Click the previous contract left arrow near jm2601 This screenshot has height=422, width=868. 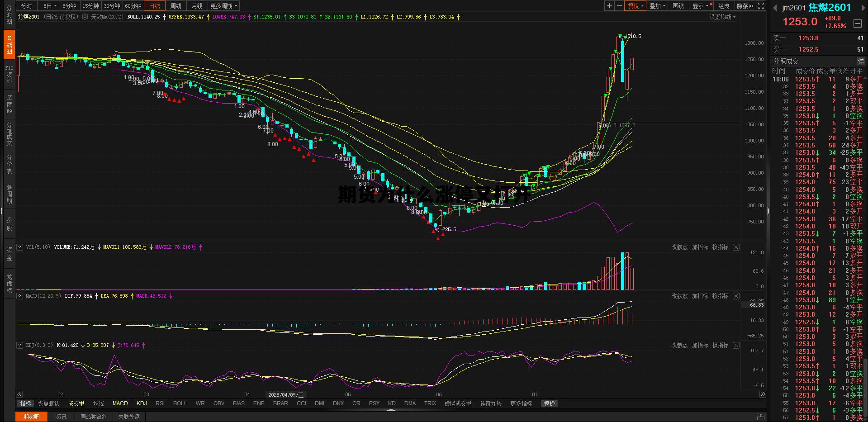(775, 8)
